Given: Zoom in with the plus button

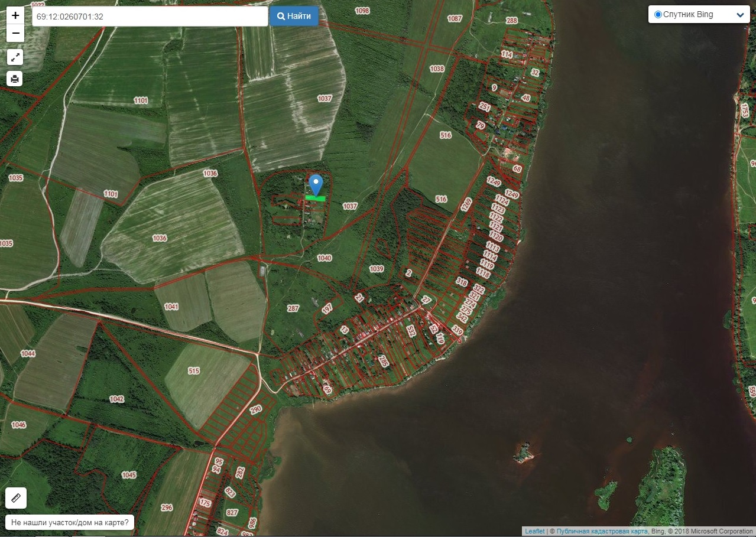Looking at the screenshot, I should pyautogui.click(x=15, y=15).
